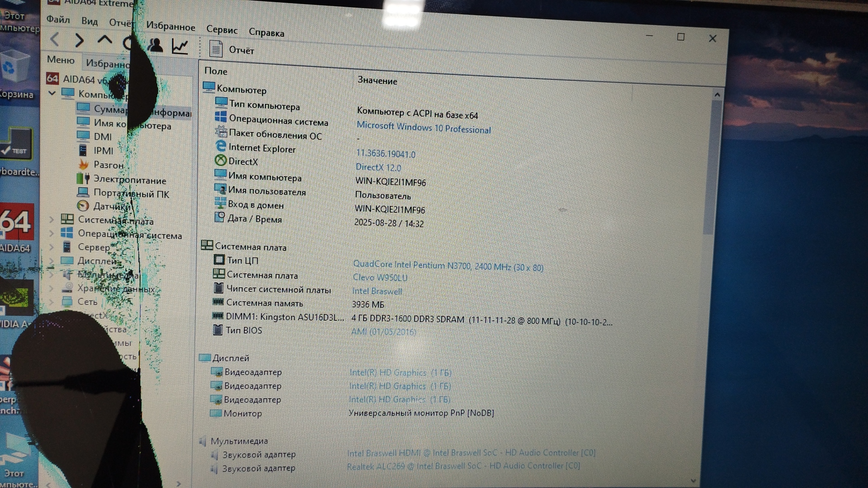Select the IPMI tree item
Screen dimensions: 868x488
tap(103, 150)
